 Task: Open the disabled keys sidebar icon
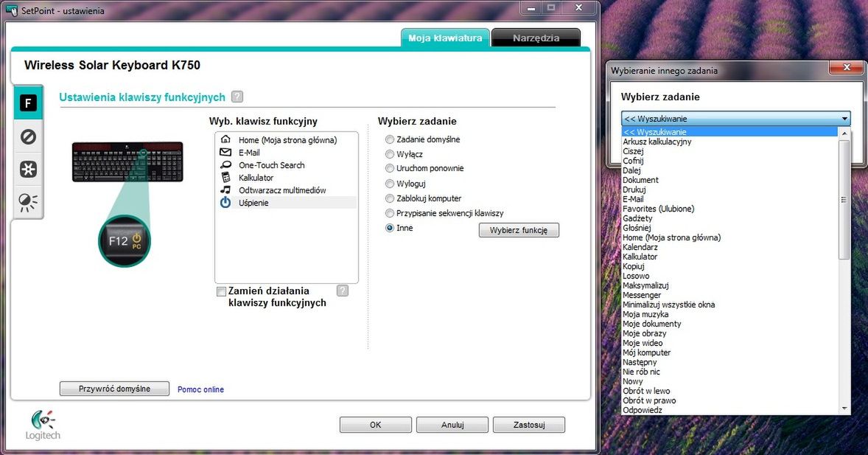click(x=28, y=136)
